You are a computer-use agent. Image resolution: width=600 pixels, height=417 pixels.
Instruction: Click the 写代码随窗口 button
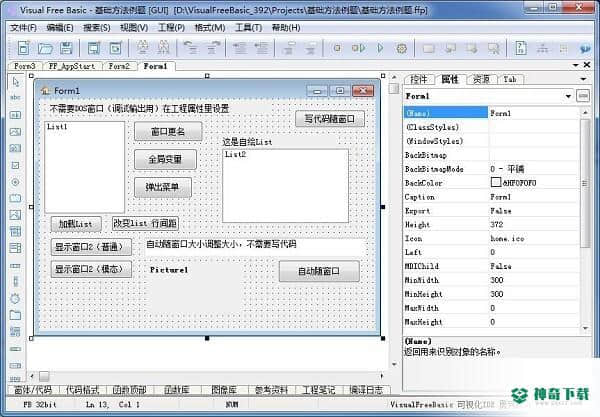coord(330,119)
